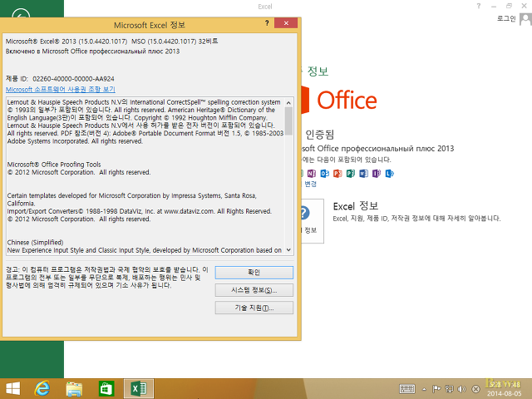Click the Action Center flag icon

click(x=436, y=389)
